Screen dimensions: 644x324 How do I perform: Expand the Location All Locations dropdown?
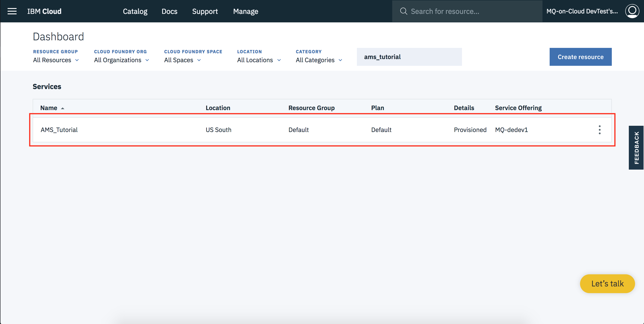click(x=259, y=60)
